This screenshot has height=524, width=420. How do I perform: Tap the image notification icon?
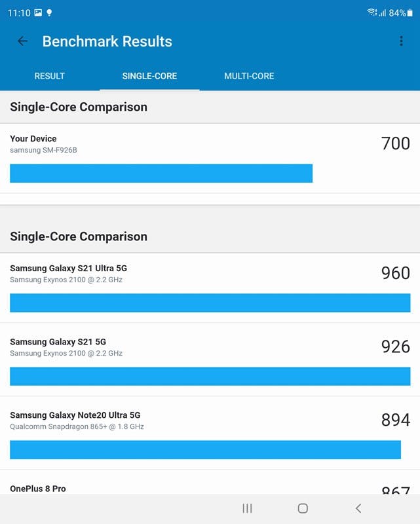pos(38,12)
